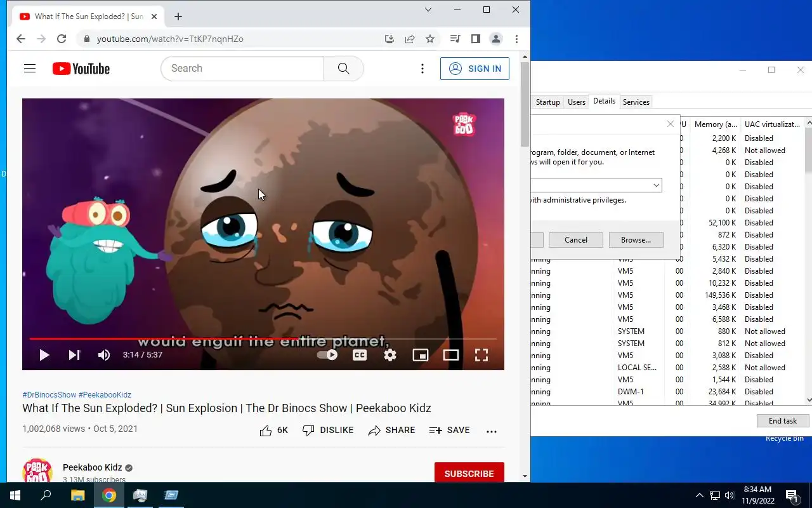This screenshot has width=812, height=508.
Task: Open the Peekaboo Kidz channel name
Action: [93, 467]
